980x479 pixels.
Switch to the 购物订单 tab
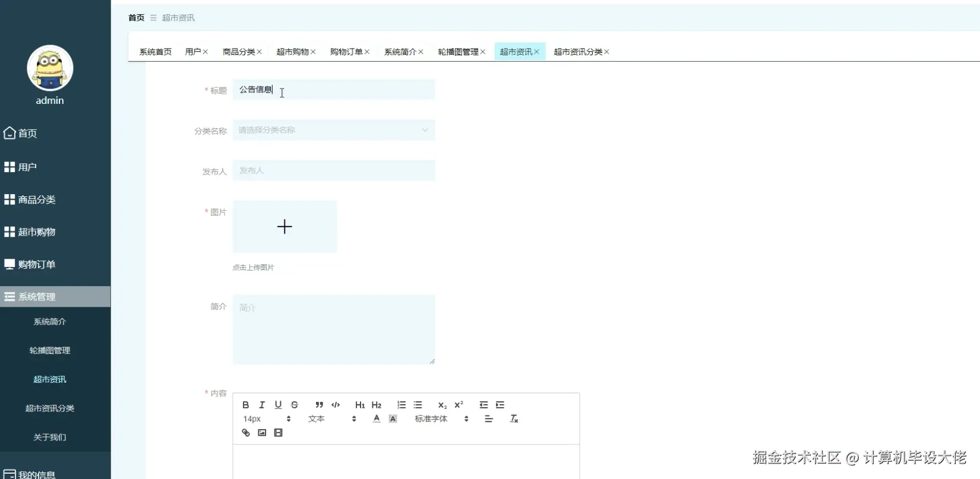tap(346, 52)
